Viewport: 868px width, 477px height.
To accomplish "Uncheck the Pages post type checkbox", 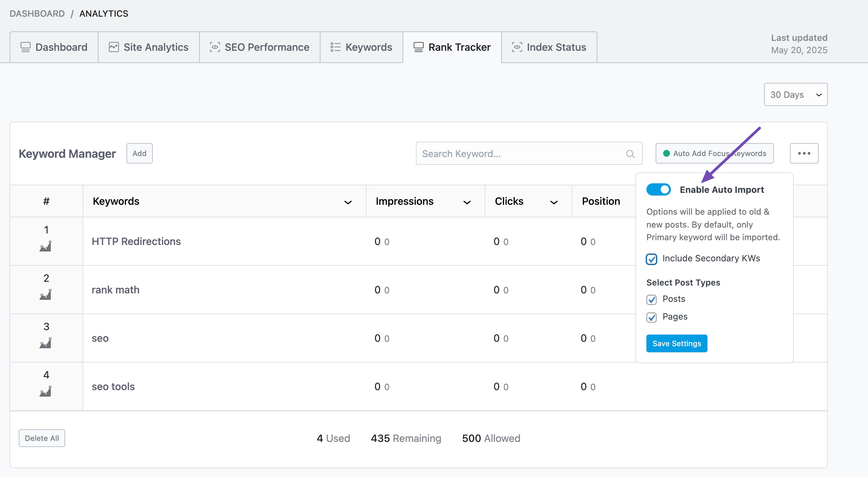I will pos(652,317).
